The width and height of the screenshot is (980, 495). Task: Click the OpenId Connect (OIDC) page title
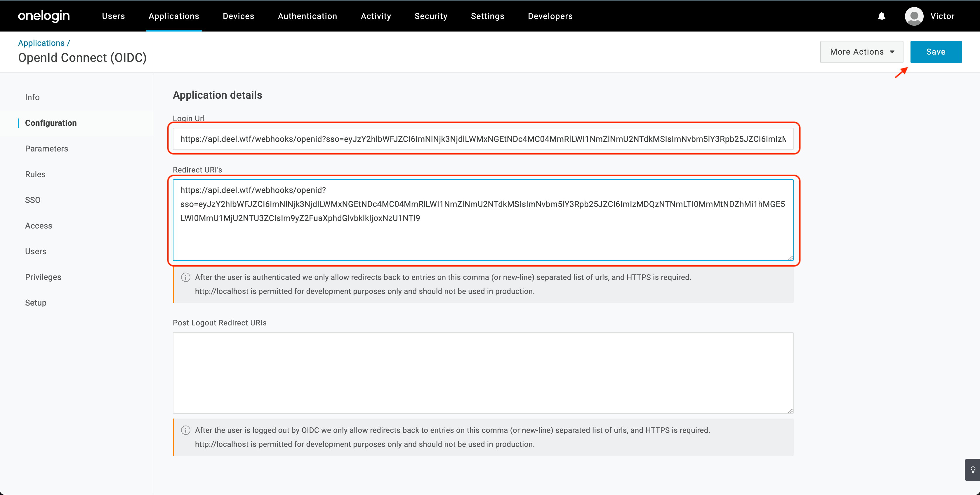tap(82, 58)
